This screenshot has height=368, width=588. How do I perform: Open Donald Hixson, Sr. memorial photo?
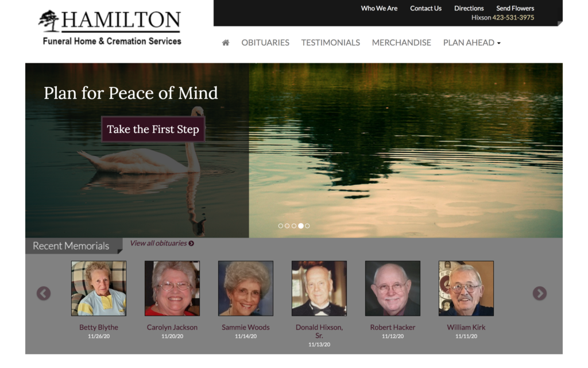319,289
